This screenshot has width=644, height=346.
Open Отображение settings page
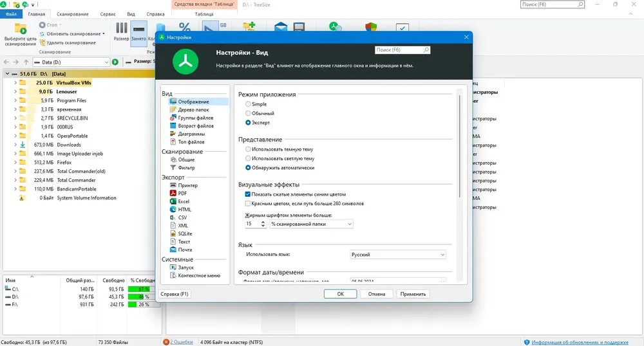point(193,102)
